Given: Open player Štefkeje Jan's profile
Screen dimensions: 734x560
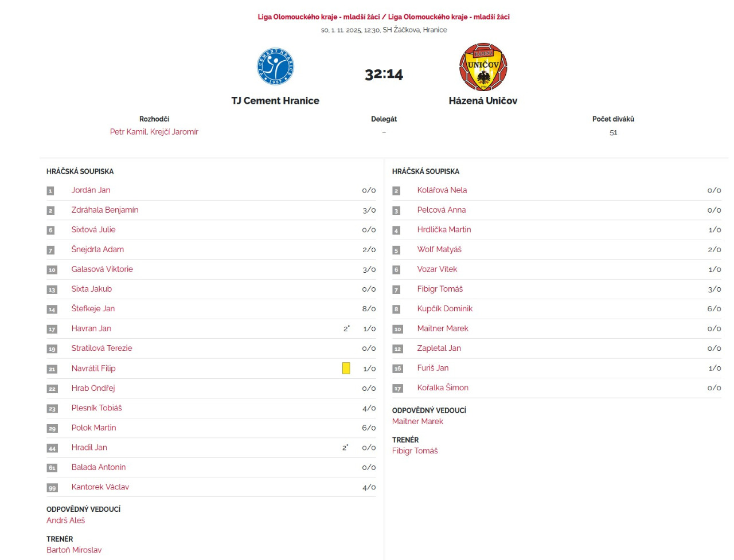Looking at the screenshot, I should point(93,308).
